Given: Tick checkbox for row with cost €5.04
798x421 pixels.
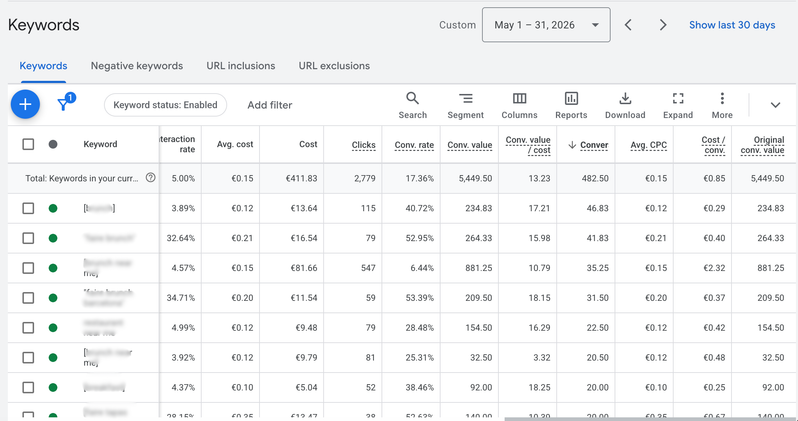Looking at the screenshot, I should [x=28, y=387].
